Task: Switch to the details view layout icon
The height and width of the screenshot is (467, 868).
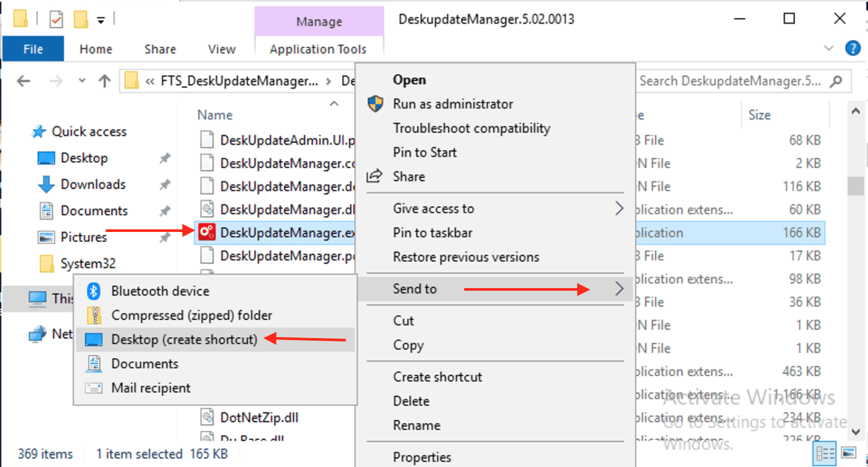Action: (x=825, y=453)
